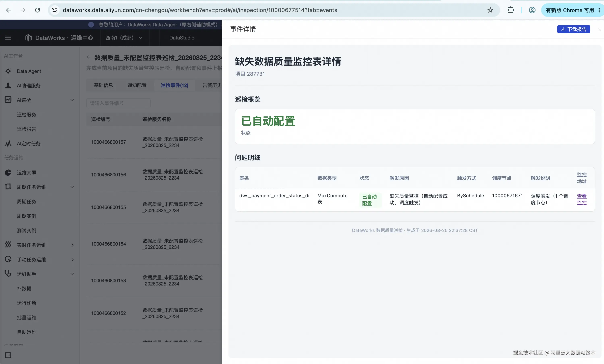Open 补数据 in the sidebar
The height and width of the screenshot is (364, 604).
pos(24,288)
